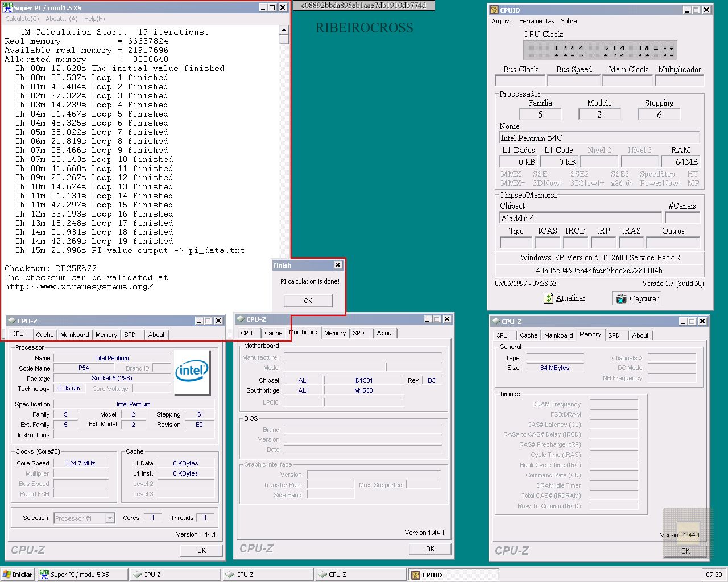Click the Checksum: DFC5EA77 line
The height and width of the screenshot is (582, 728).
pyautogui.click(x=51, y=268)
